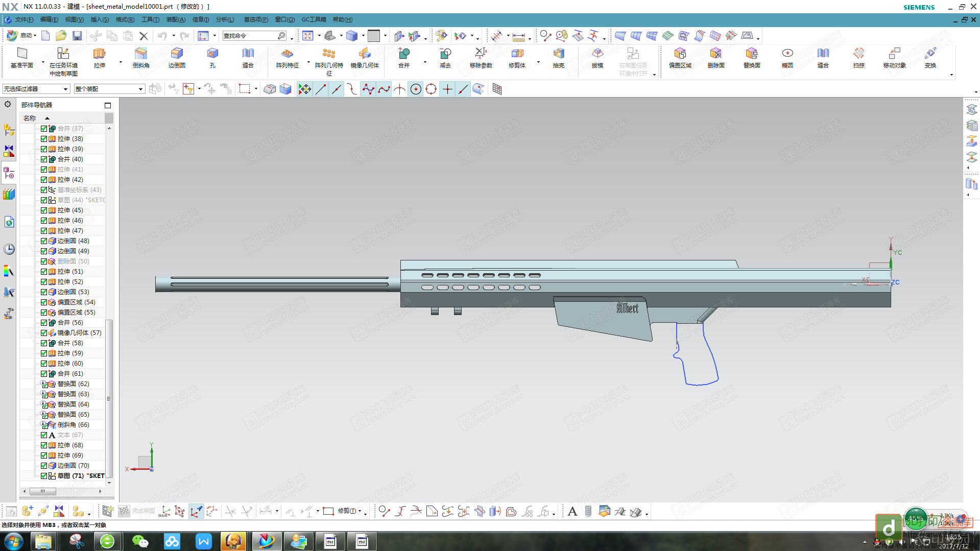Screen dimensions: 980x551
Task: Select the Unite (合并) boolean tool in the ribbon
Action: (404, 53)
